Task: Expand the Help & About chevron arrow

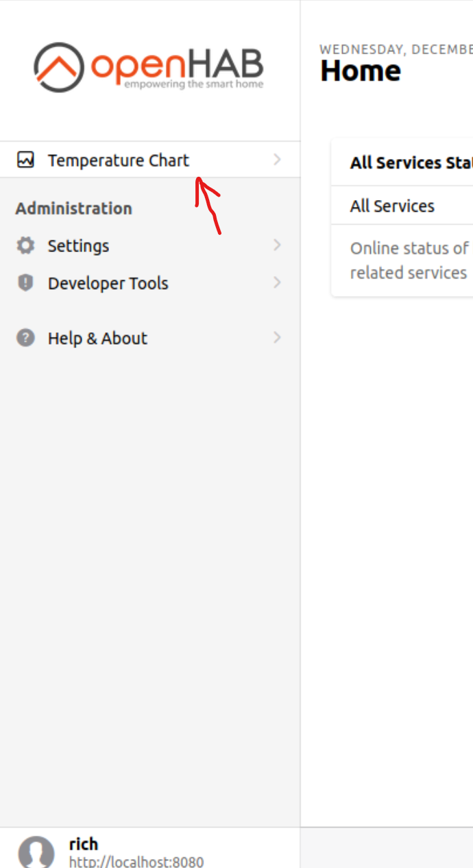Action: [x=277, y=338]
